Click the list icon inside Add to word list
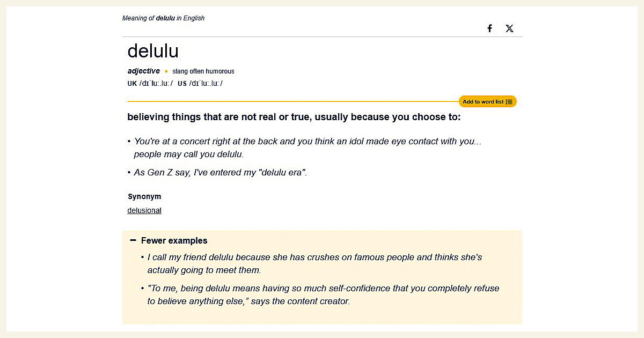The image size is (644, 338). coord(509,102)
